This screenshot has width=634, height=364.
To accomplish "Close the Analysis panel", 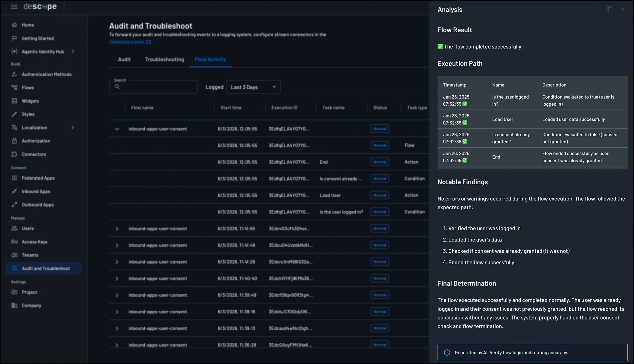I will point(623,10).
